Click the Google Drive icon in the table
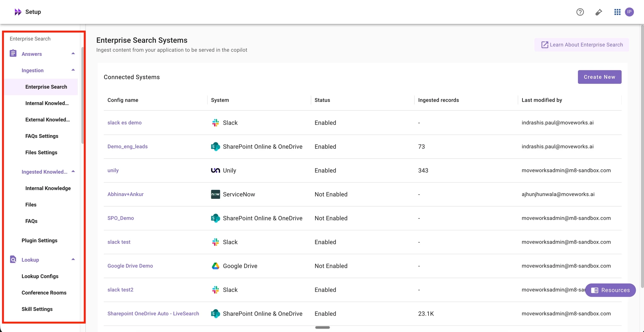 [x=215, y=266]
